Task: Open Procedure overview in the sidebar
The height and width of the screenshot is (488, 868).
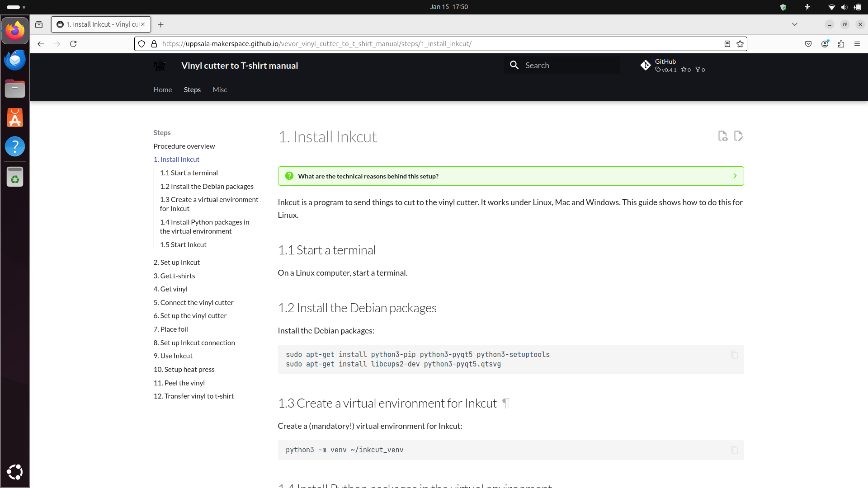Action: point(184,146)
